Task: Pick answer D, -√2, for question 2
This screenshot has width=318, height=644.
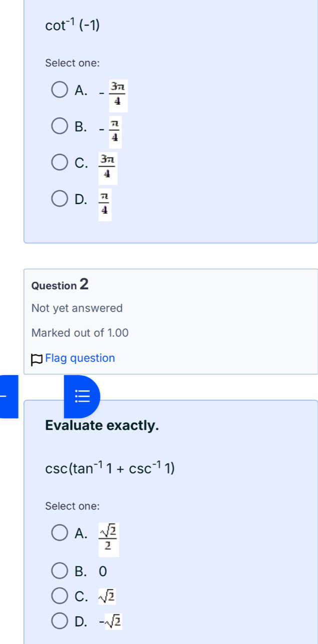Action: click(59, 621)
